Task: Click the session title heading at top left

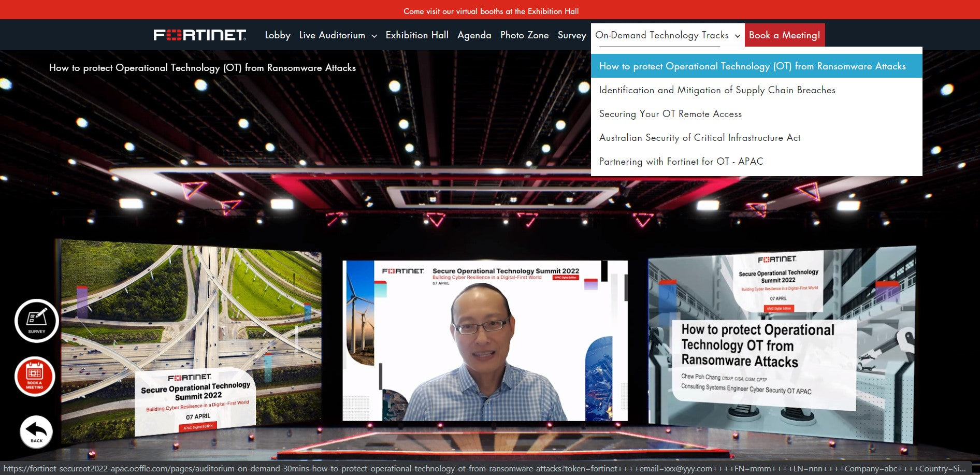Action: coord(203,68)
